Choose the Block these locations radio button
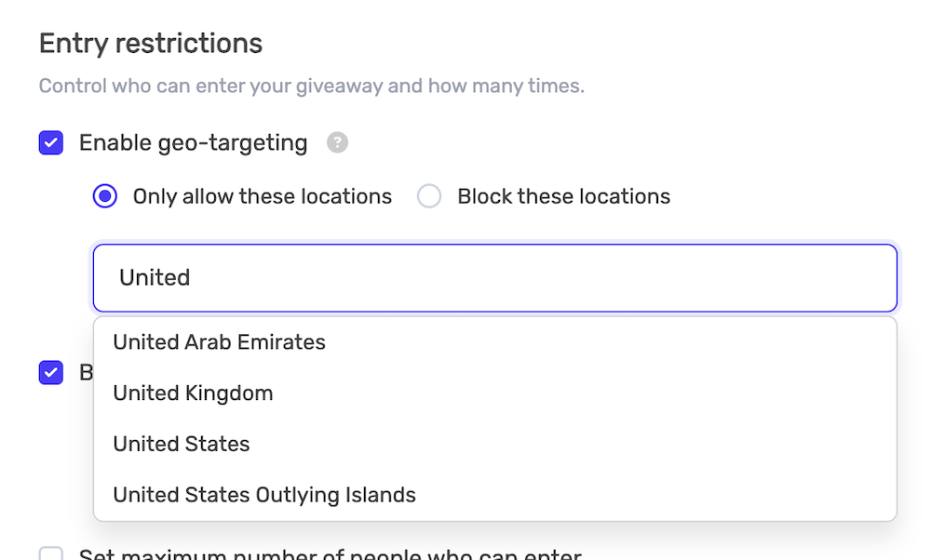The width and height of the screenshot is (931, 560). pyautogui.click(x=429, y=197)
